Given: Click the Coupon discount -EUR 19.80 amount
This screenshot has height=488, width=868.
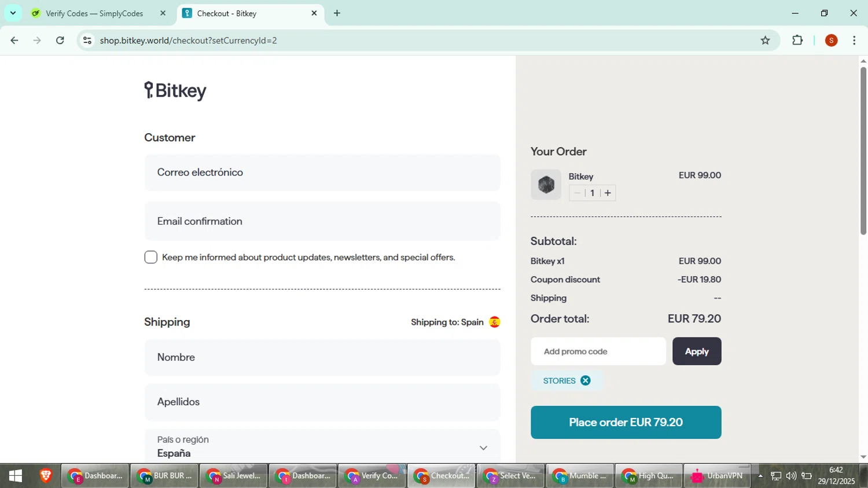Looking at the screenshot, I should click(699, 280).
